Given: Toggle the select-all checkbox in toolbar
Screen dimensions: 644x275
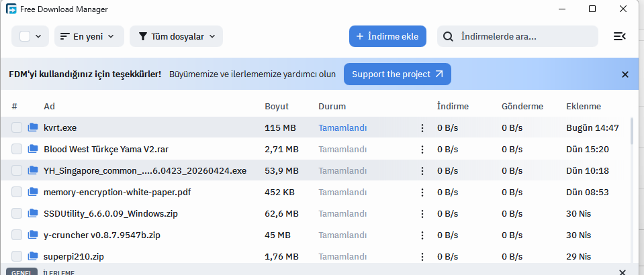Looking at the screenshot, I should coord(25,36).
